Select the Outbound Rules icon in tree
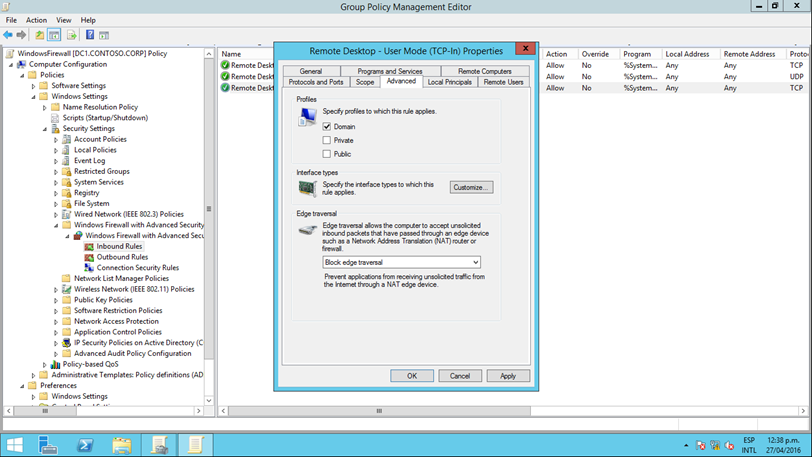The width and height of the screenshot is (812, 457). [x=89, y=258]
